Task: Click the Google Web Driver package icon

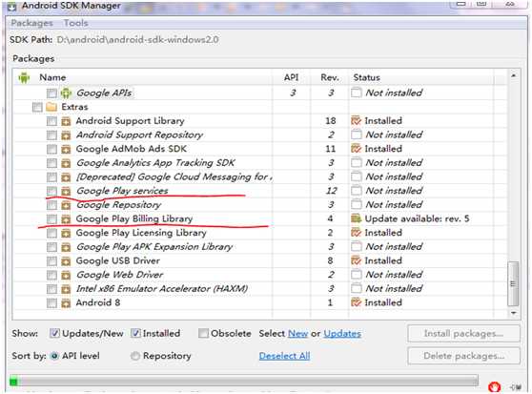Action: (66, 275)
